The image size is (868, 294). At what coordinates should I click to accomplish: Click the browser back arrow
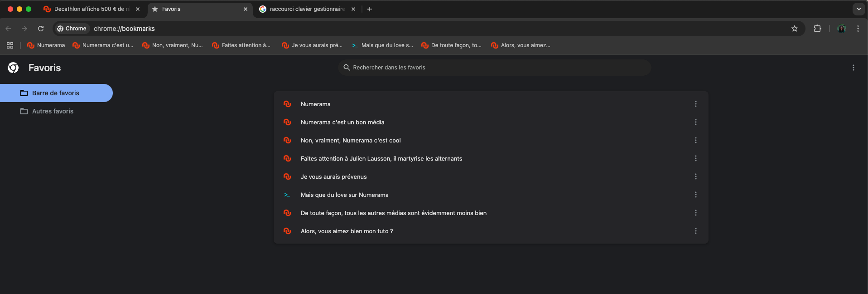coord(8,29)
